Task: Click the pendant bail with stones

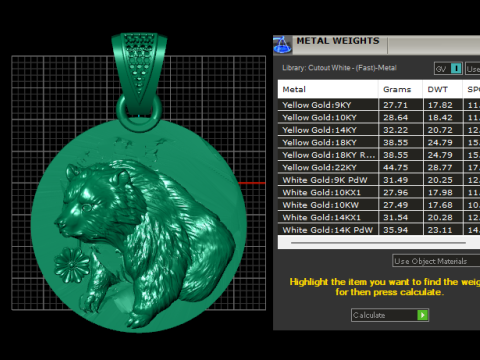Action: [139, 72]
